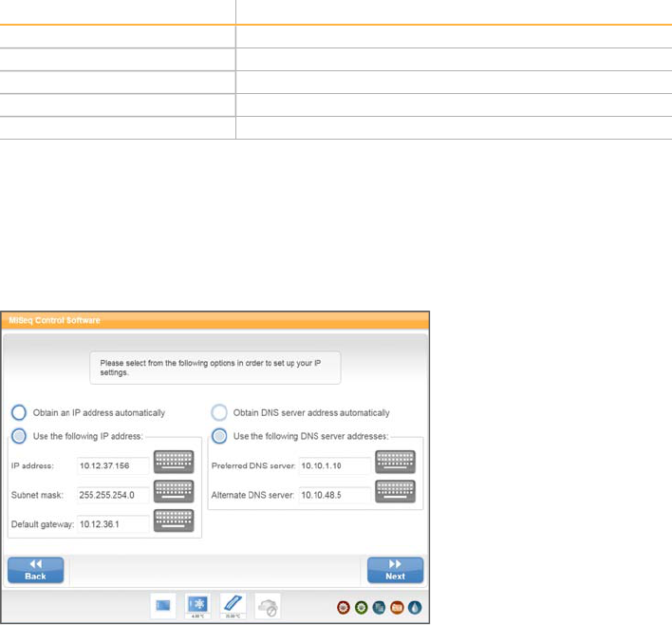Click the Default gateway field 10.12.36.1
This screenshot has height=625, width=672.
pos(113,524)
